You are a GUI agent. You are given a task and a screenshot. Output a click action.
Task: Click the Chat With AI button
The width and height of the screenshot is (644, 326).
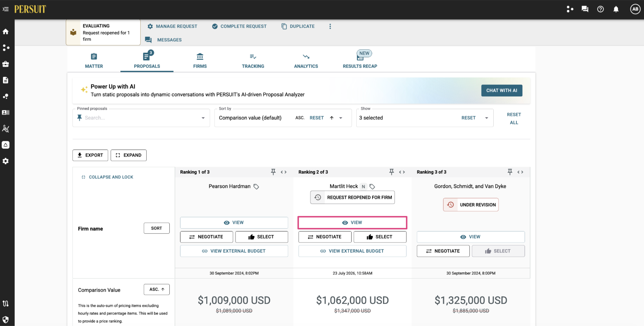[x=502, y=90]
